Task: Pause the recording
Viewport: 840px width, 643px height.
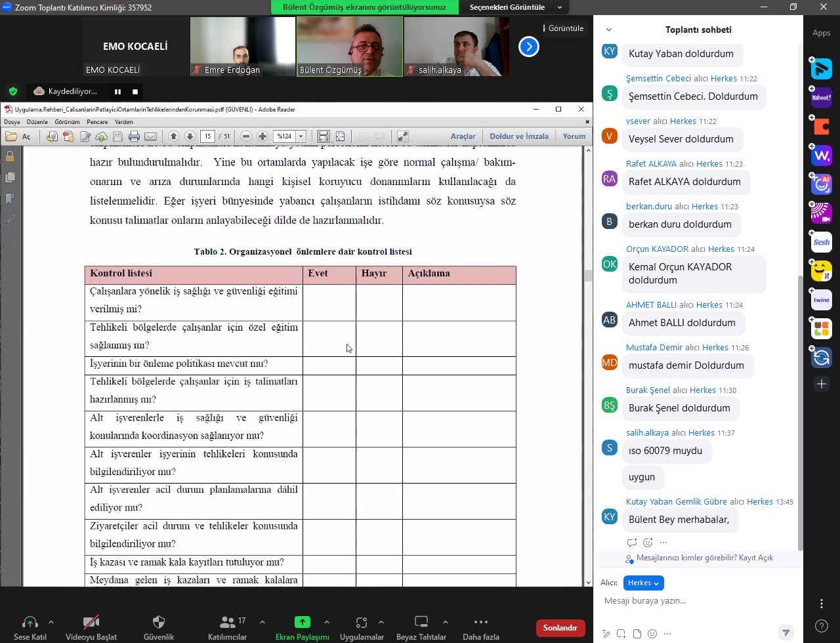Action: coord(118,92)
